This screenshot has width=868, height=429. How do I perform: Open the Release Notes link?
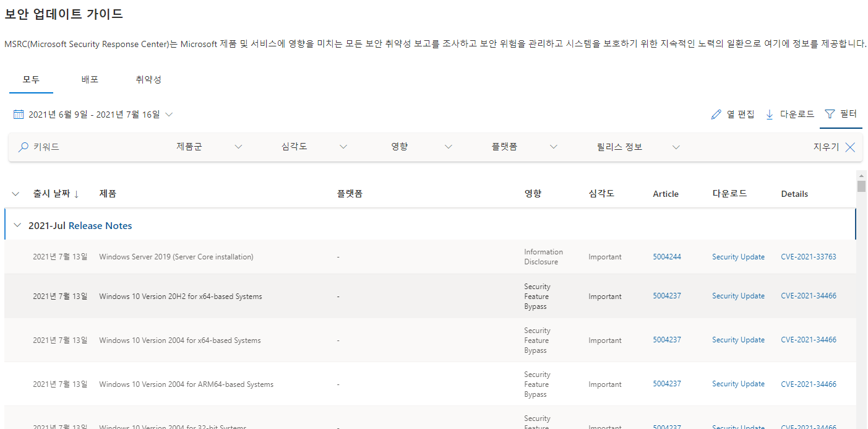pos(100,225)
